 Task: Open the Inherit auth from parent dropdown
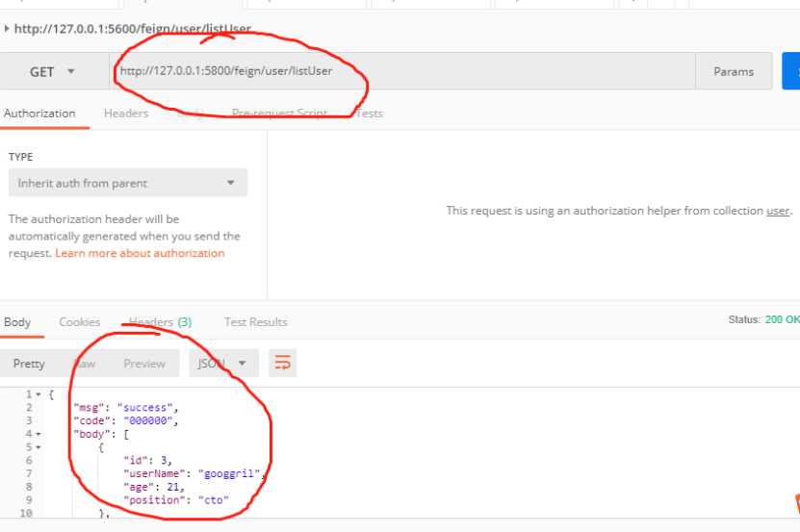(127, 183)
